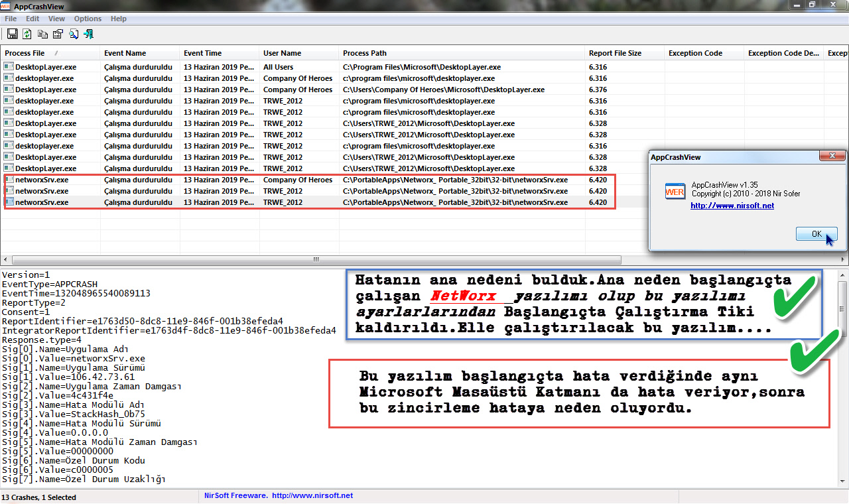Select the All Users cell
The width and height of the screenshot is (849, 504).
[x=279, y=67]
